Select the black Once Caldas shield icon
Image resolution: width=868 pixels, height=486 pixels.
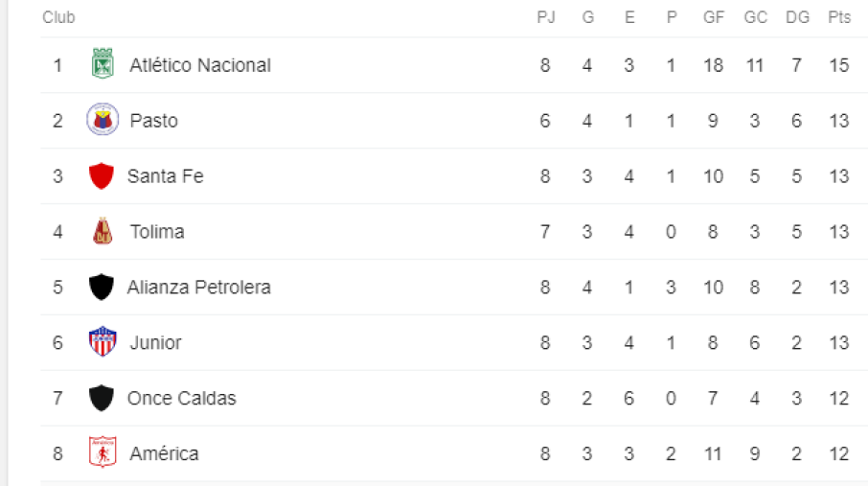[x=102, y=398]
